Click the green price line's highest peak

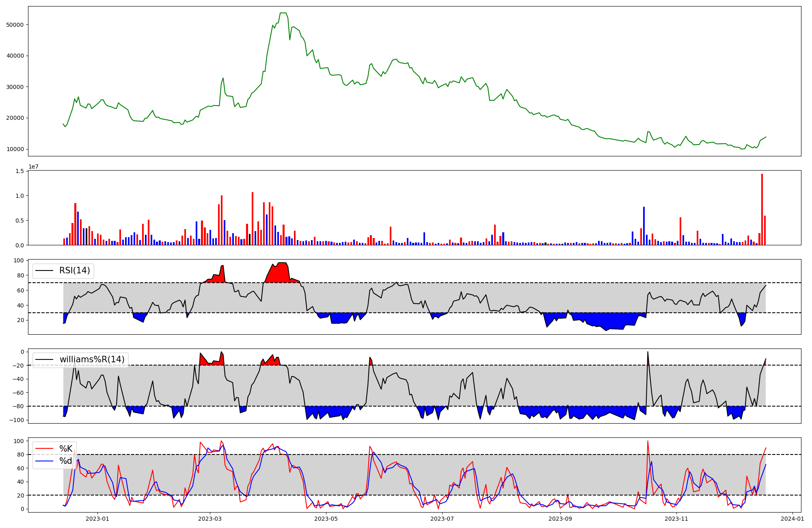283,13
